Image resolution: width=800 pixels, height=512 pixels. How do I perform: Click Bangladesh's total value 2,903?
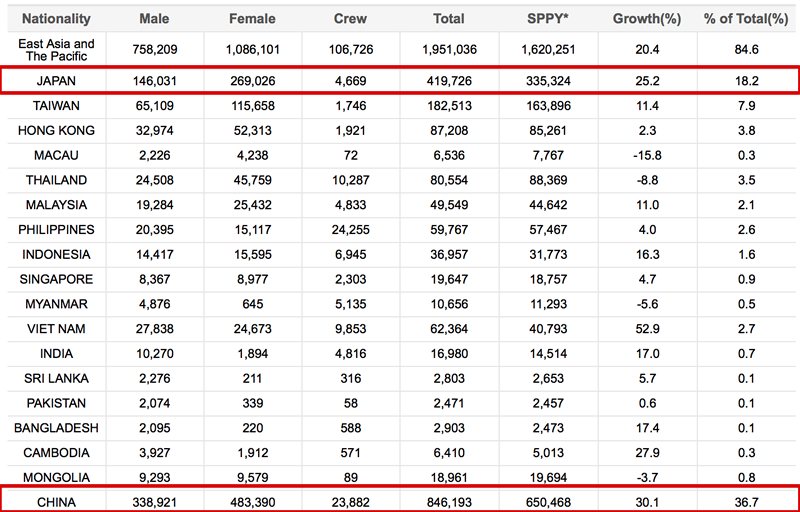coord(449,428)
